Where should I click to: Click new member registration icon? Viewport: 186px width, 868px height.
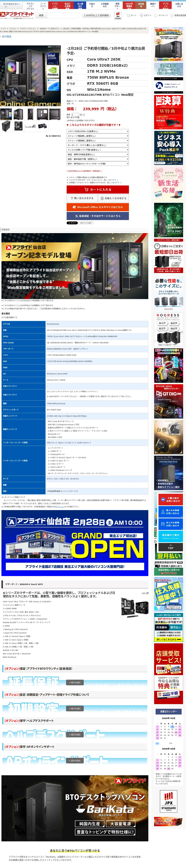(178, 15)
